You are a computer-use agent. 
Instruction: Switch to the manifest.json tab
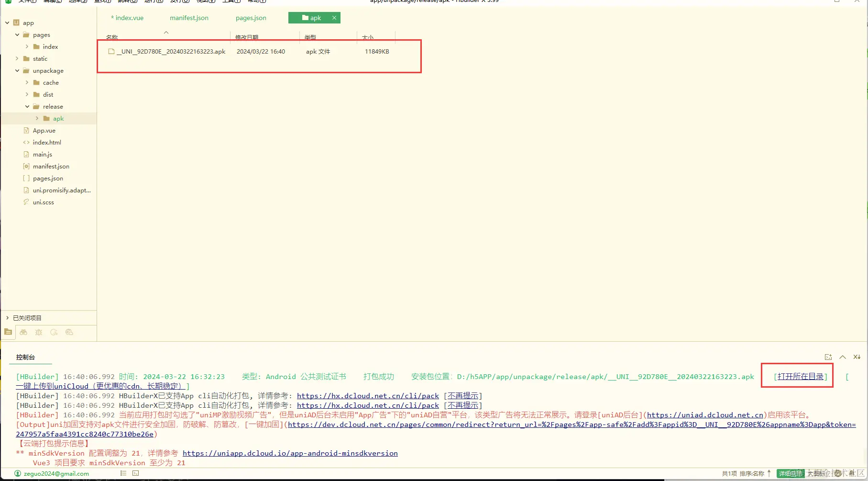[189, 18]
